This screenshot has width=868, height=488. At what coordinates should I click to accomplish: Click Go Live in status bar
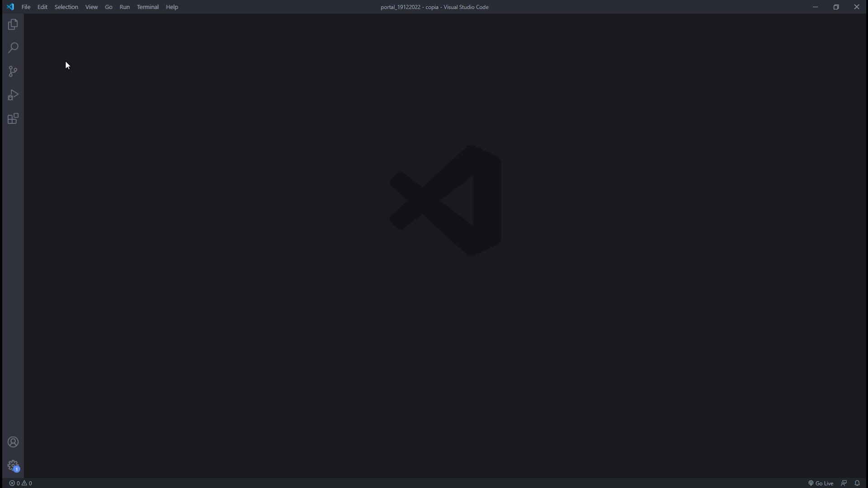[821, 483]
